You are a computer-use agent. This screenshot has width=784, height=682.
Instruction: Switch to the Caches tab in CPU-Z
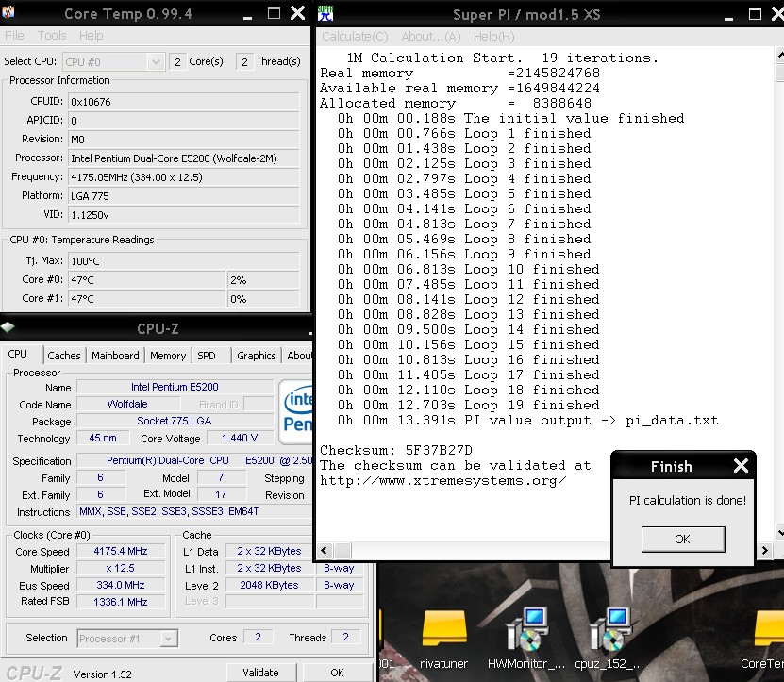pos(63,356)
